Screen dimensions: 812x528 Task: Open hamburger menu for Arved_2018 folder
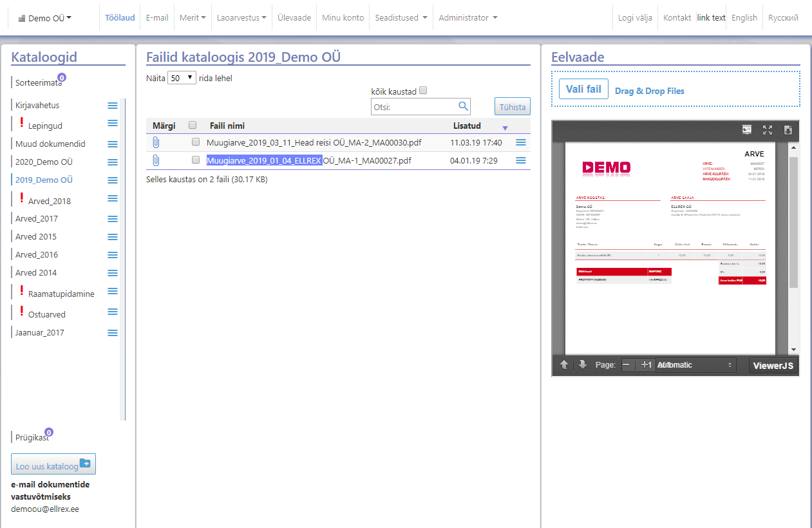point(113,198)
